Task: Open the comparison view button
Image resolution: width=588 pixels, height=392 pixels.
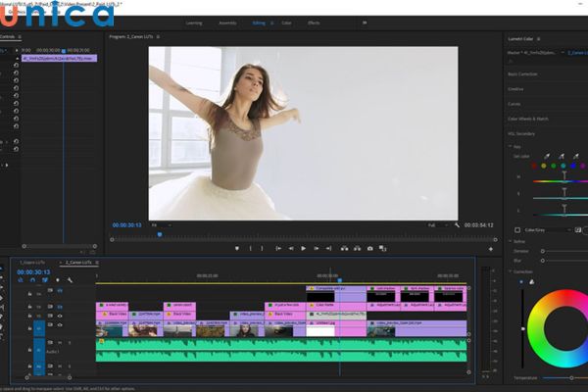Action: coord(382,248)
